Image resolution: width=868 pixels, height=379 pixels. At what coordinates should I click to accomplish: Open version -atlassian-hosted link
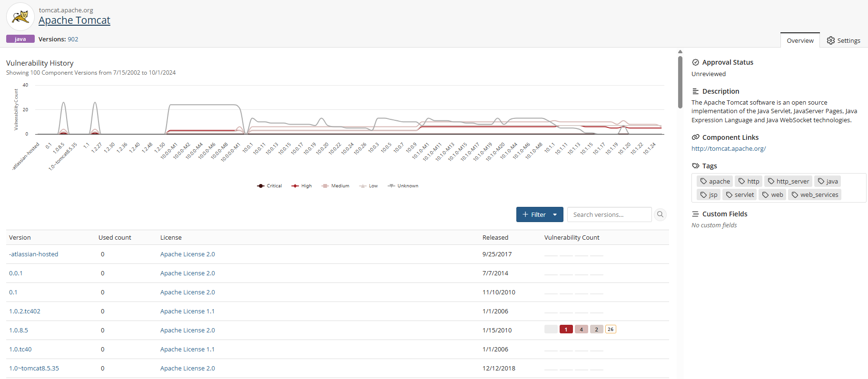click(x=34, y=254)
